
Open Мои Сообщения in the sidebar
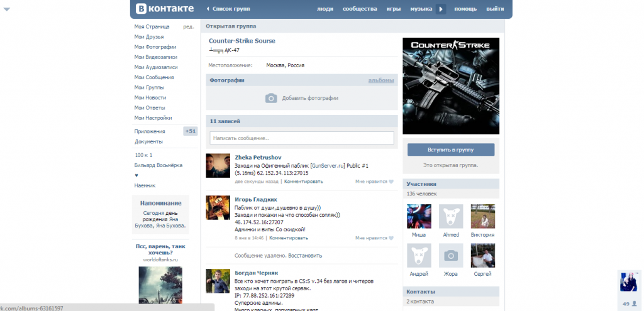click(x=153, y=77)
